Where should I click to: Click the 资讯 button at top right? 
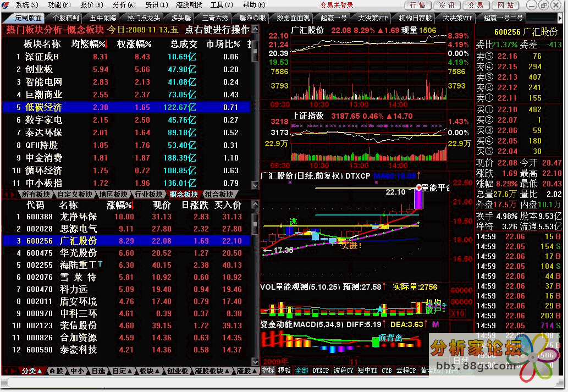(446, 5)
